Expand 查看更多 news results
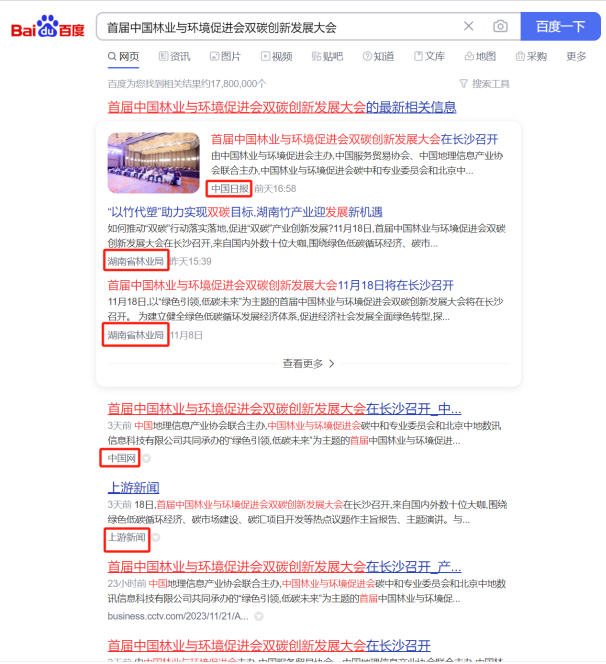 308,363
